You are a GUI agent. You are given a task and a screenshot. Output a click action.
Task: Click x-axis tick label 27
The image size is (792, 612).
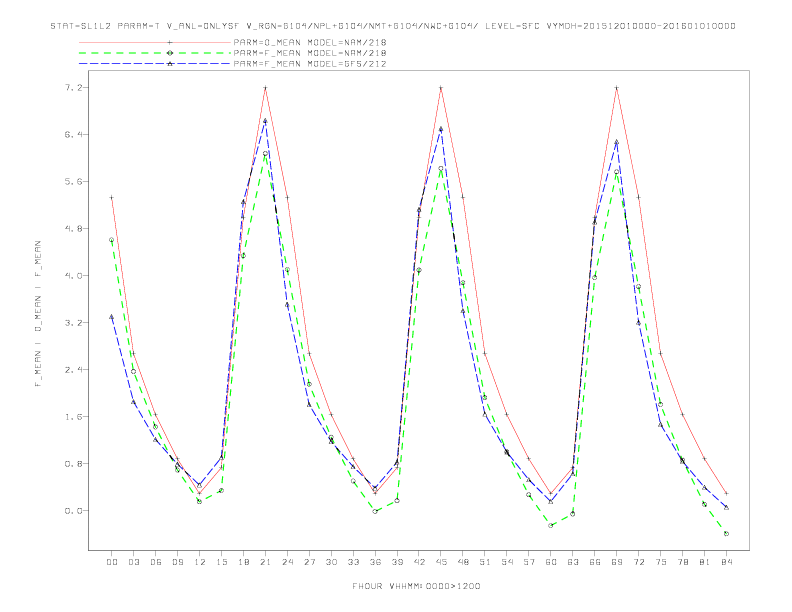tap(309, 562)
